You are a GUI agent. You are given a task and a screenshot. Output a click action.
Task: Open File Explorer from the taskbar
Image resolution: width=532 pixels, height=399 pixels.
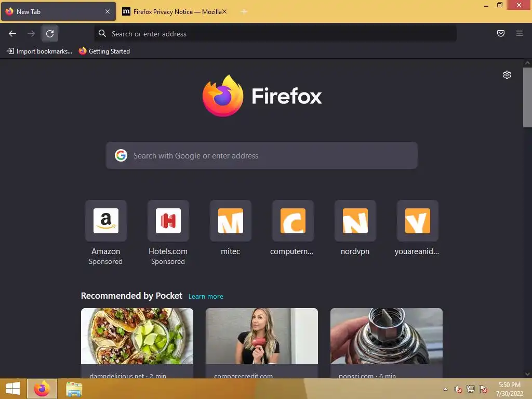(x=74, y=389)
